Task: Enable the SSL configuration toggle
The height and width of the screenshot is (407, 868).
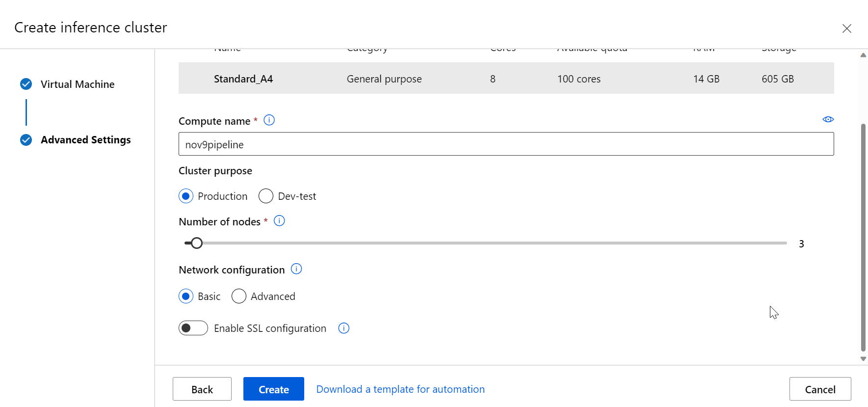Action: coord(193,328)
